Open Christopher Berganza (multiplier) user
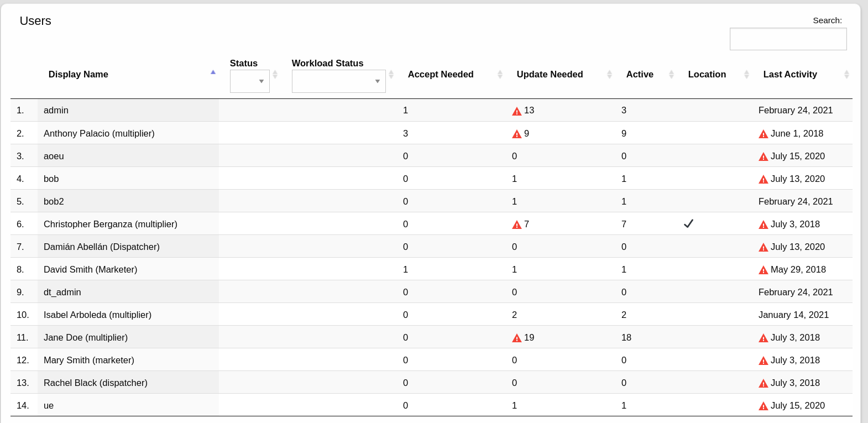868x423 pixels. click(x=111, y=224)
